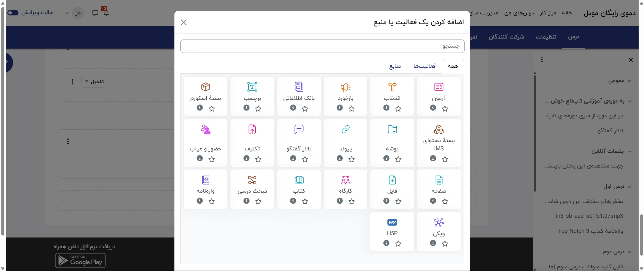Open the user avatar مز
Image resolution: width=644 pixels, height=271 pixels.
coord(78,13)
